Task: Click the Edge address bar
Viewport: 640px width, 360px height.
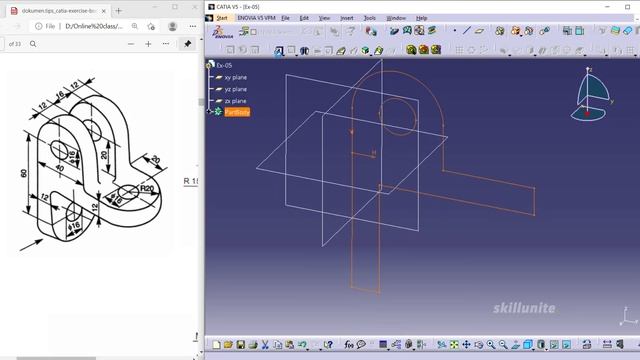Action: point(94,26)
